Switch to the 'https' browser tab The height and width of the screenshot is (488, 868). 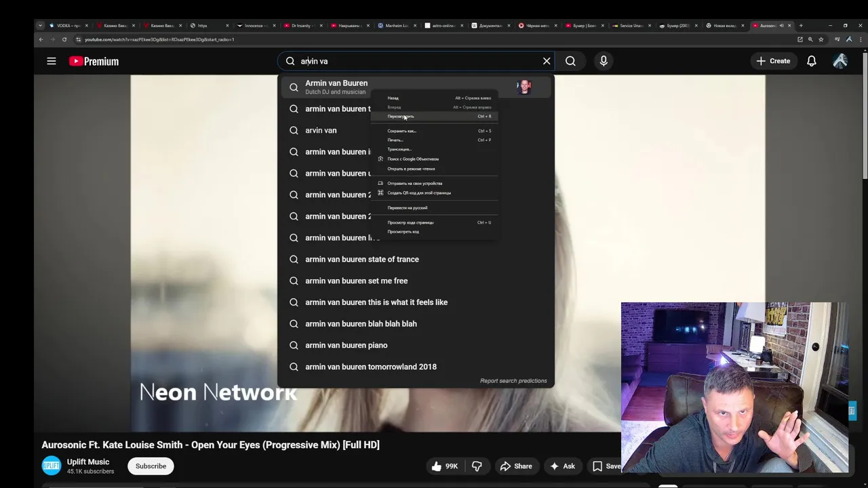pos(210,26)
